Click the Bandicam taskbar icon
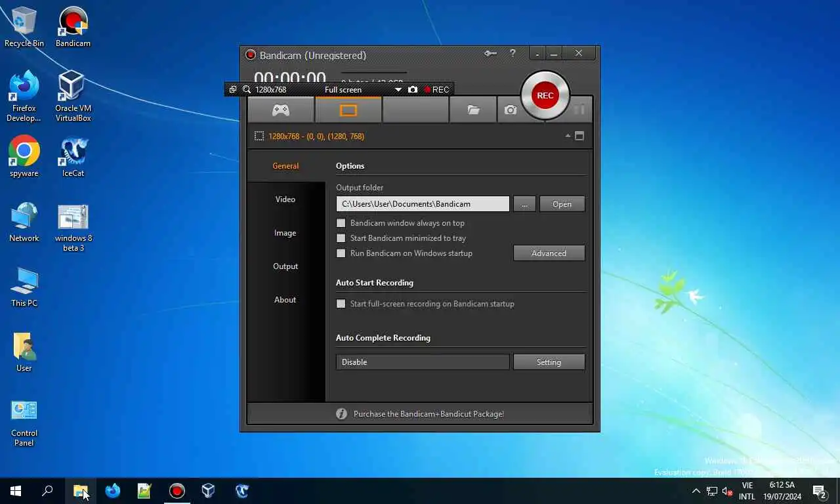This screenshot has height=504, width=840. pos(177,491)
